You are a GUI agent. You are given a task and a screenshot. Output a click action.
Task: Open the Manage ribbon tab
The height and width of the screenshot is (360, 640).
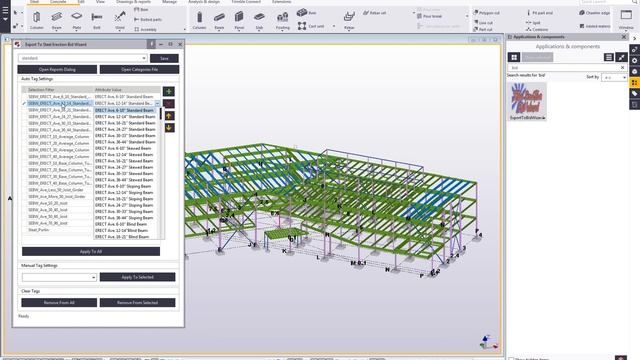coord(169,2)
